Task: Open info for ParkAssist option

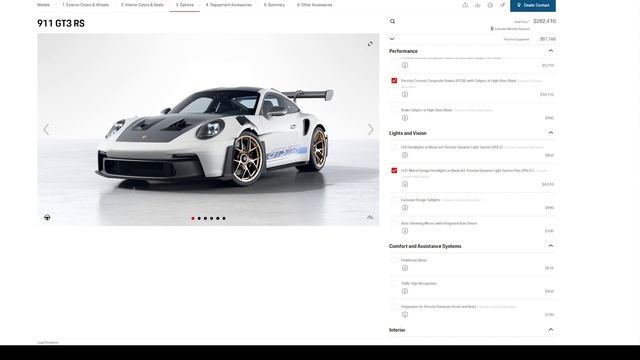Action: [x=405, y=268]
